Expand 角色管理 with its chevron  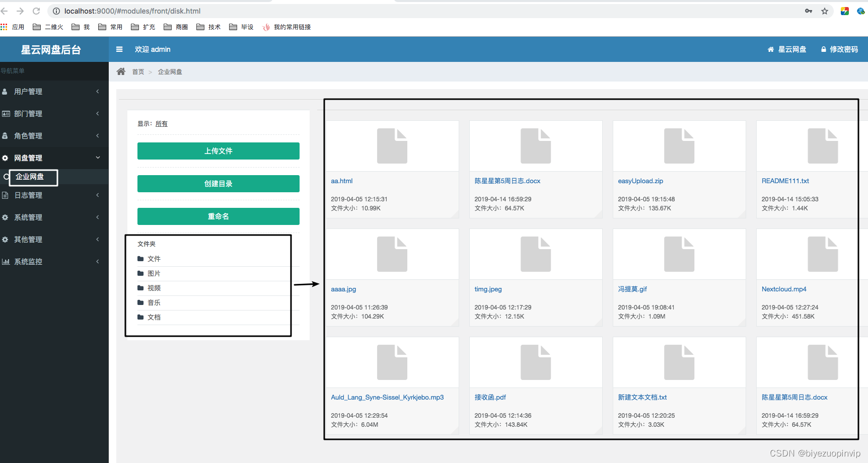98,136
